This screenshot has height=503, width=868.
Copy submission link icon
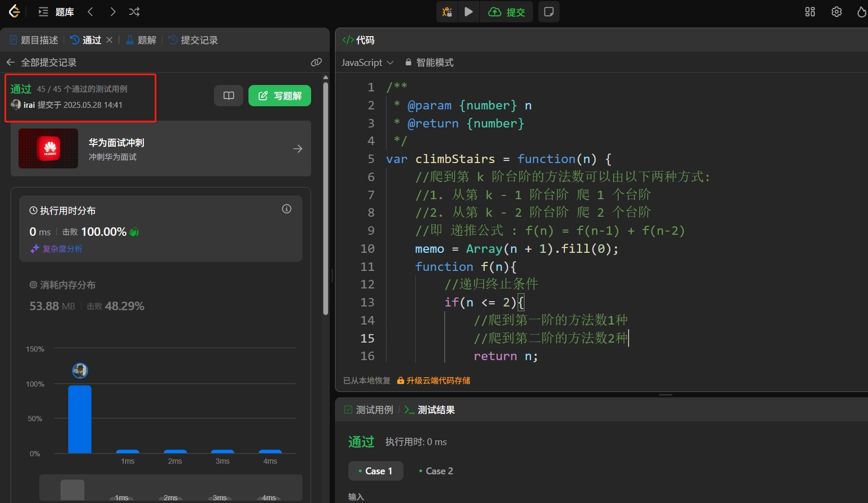coord(316,62)
